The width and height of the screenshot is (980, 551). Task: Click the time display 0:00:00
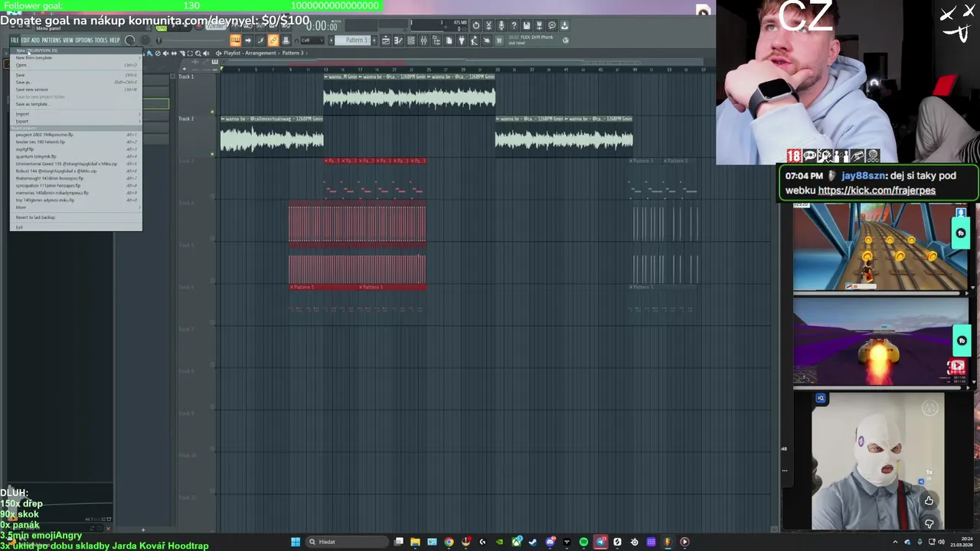click(322, 28)
